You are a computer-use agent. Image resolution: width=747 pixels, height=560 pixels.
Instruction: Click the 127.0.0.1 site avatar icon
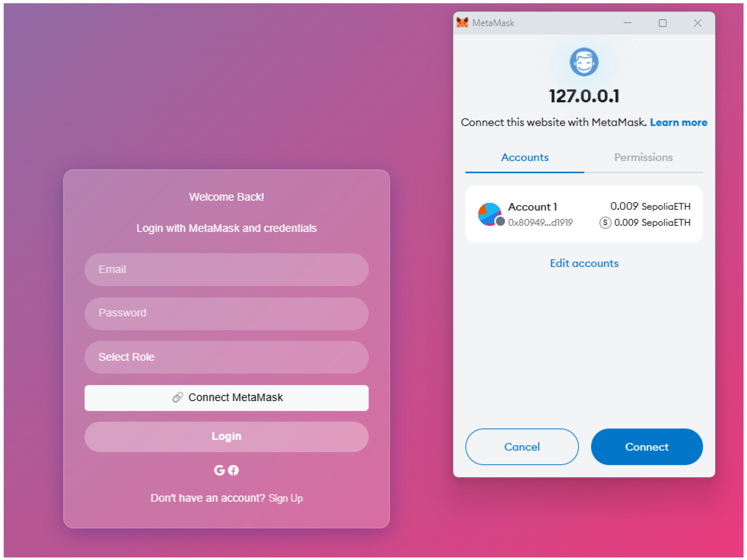click(x=584, y=62)
